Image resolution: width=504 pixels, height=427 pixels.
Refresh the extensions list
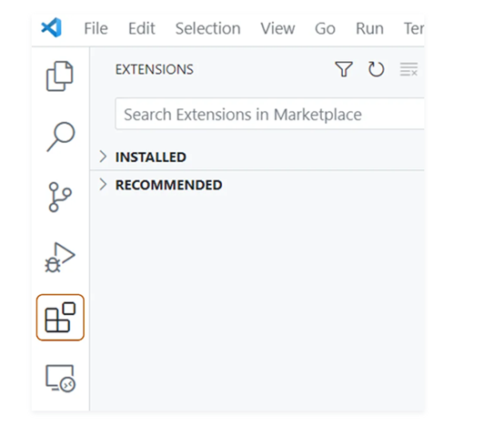pyautogui.click(x=376, y=69)
